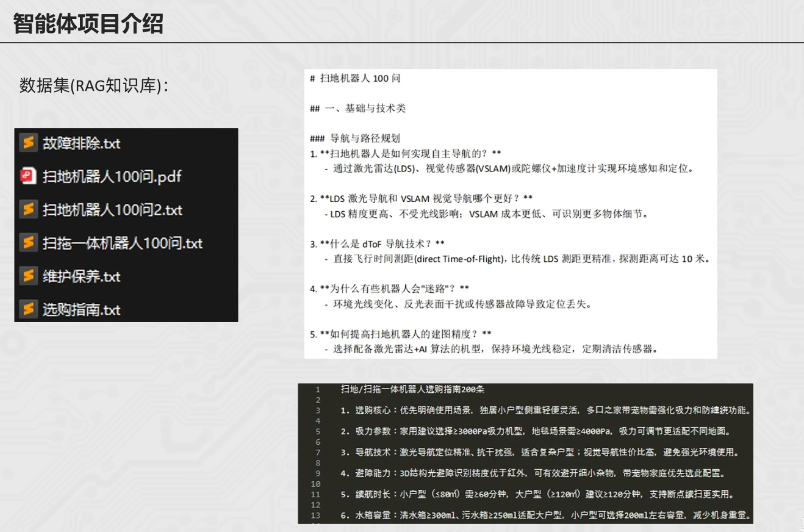Screen dimensions: 804x532
Task: Click question 5 about 建图精度
Action: pos(401,334)
